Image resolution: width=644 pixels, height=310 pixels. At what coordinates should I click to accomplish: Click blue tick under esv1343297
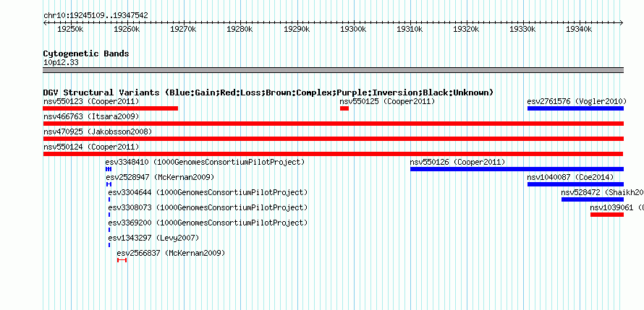point(109,245)
